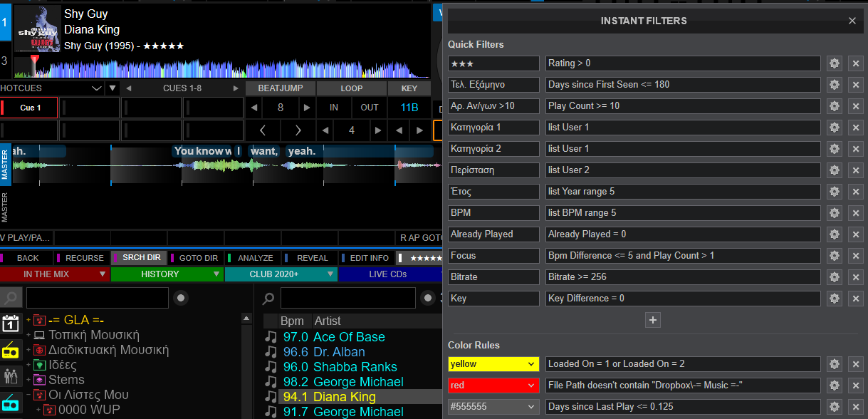Toggle the upper MASTER deck tab
The image size is (868, 419).
[6, 164]
